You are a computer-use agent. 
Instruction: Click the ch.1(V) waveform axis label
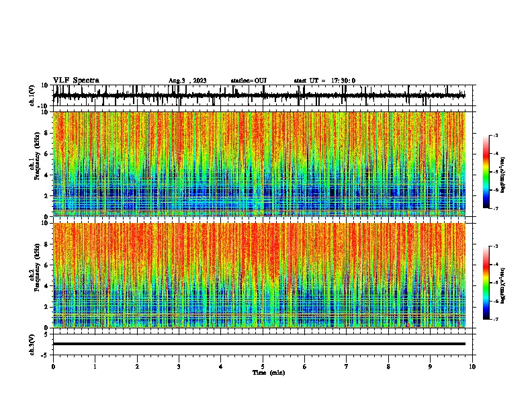pos(32,95)
